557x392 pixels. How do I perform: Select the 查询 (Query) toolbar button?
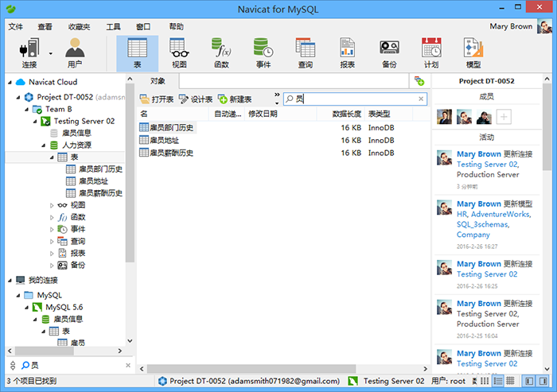pos(305,53)
